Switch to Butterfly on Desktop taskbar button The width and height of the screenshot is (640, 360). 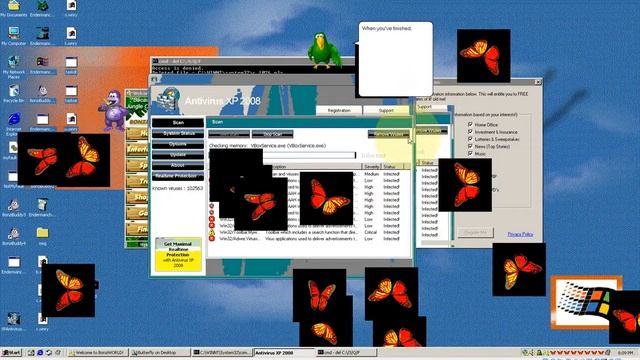tap(160, 352)
